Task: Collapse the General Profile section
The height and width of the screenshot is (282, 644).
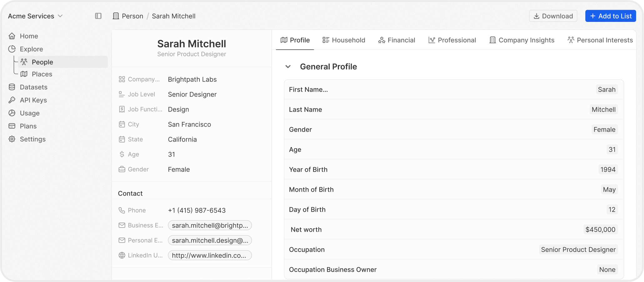Action: (288, 67)
